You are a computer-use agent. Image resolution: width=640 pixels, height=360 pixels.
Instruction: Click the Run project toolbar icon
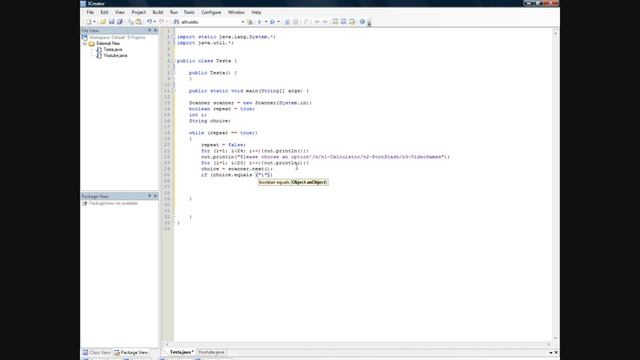(x=272, y=22)
